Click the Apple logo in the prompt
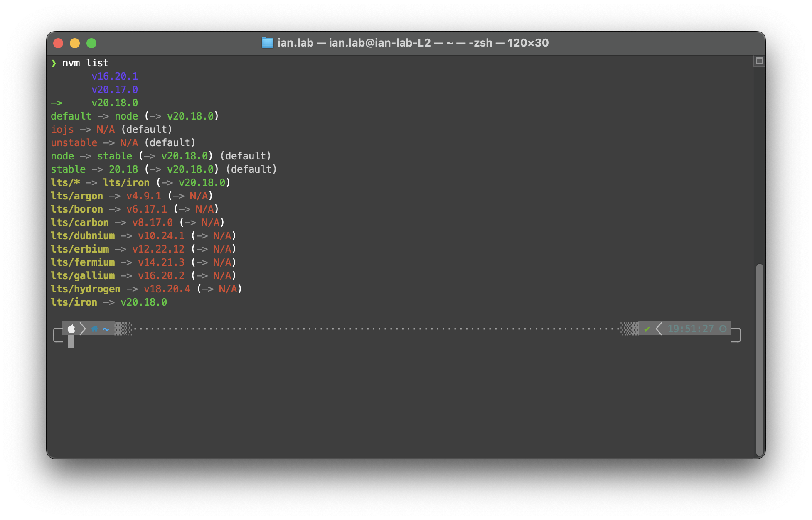Viewport: 812px width, 520px height. pyautogui.click(x=71, y=329)
